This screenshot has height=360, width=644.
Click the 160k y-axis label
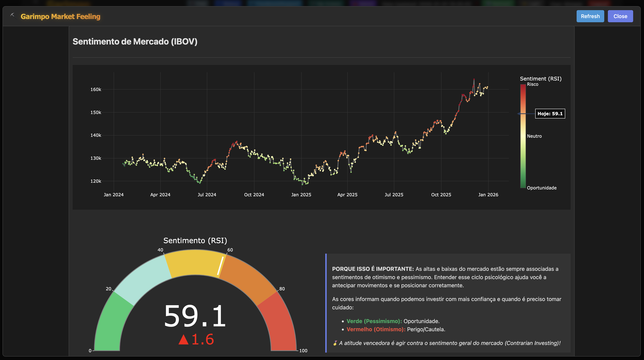tap(96, 89)
